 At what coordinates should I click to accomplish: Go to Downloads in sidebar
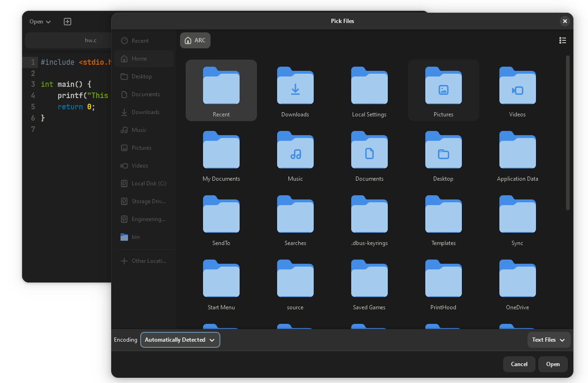[144, 112]
